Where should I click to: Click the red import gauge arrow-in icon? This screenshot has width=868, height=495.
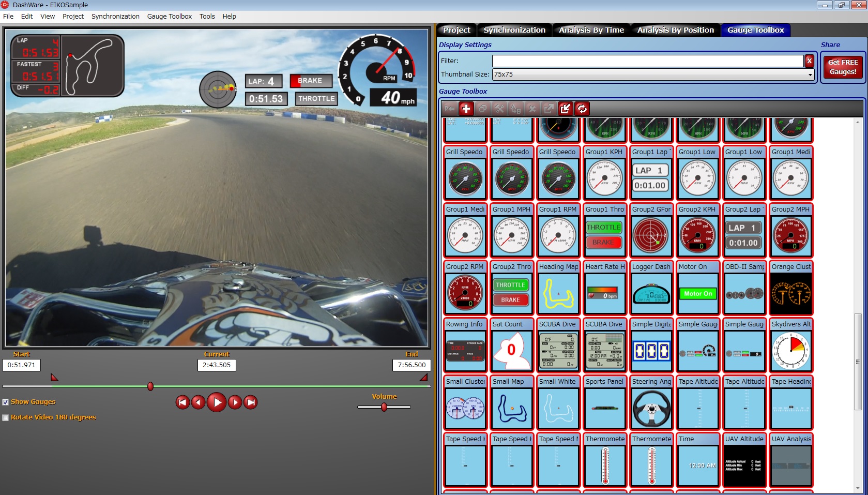pos(565,109)
